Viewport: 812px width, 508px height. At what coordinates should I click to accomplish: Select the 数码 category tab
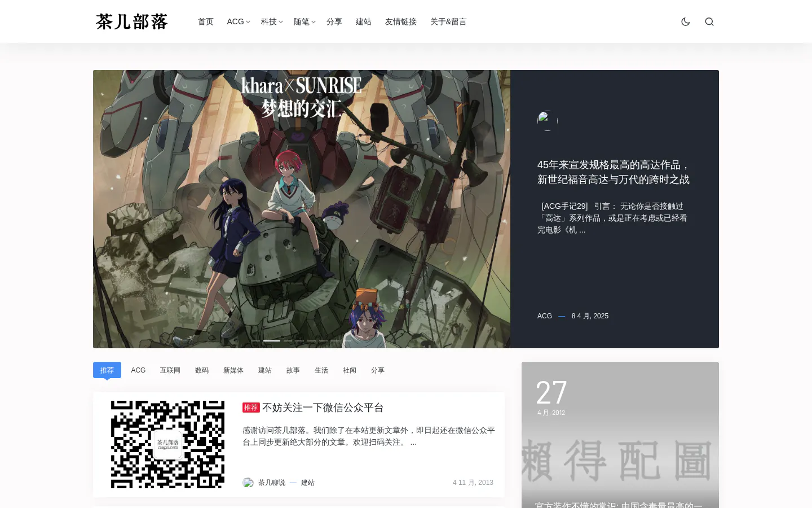pos(202,370)
